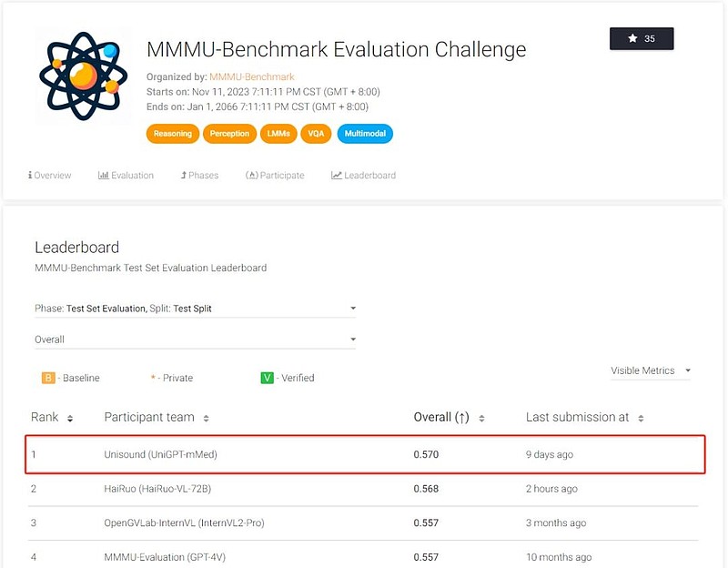Select the Leaderboard tab
The image size is (728, 568).
tap(364, 175)
